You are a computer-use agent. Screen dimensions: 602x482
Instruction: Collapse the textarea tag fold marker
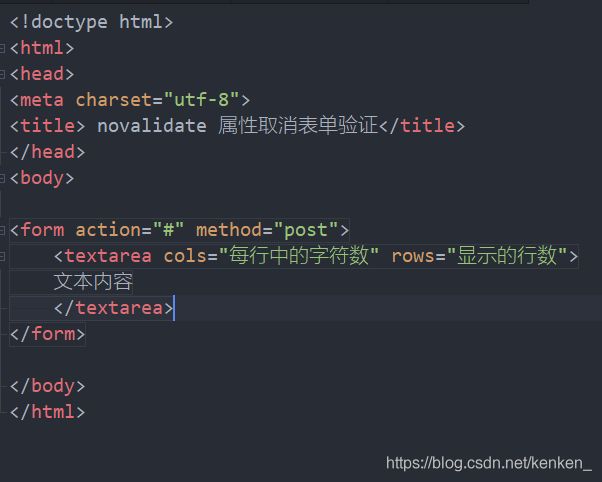(x=2, y=256)
